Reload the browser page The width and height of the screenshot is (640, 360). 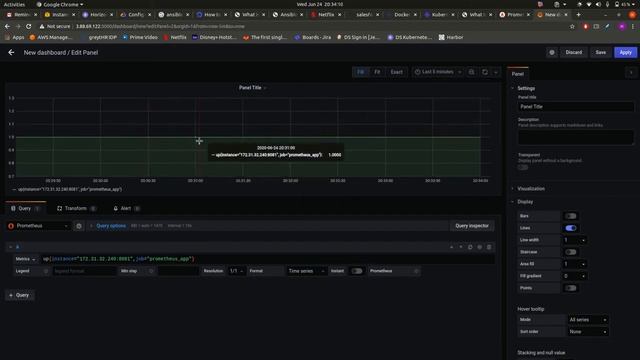click(x=28, y=26)
